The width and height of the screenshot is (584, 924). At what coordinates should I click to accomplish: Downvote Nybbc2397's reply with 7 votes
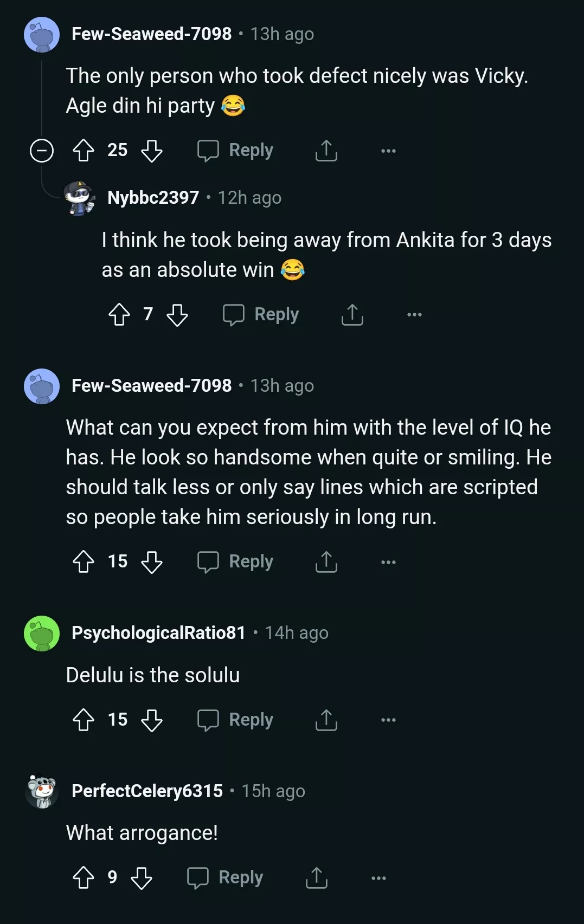[x=177, y=314]
